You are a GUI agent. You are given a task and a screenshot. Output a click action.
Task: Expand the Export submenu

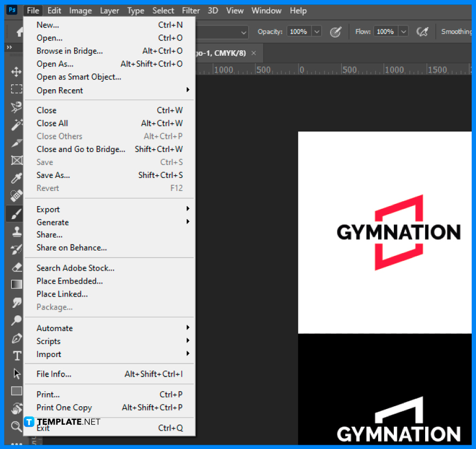pyautogui.click(x=48, y=209)
